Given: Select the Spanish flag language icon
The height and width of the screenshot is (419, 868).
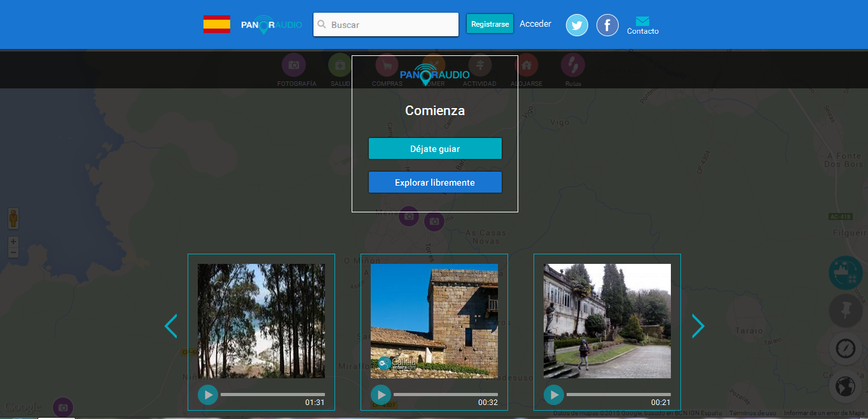Looking at the screenshot, I should (217, 24).
